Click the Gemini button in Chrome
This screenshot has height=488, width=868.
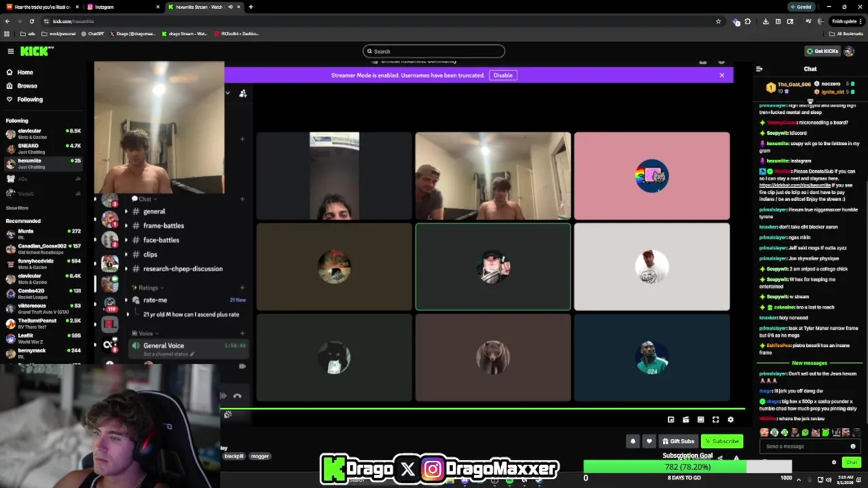coord(801,7)
